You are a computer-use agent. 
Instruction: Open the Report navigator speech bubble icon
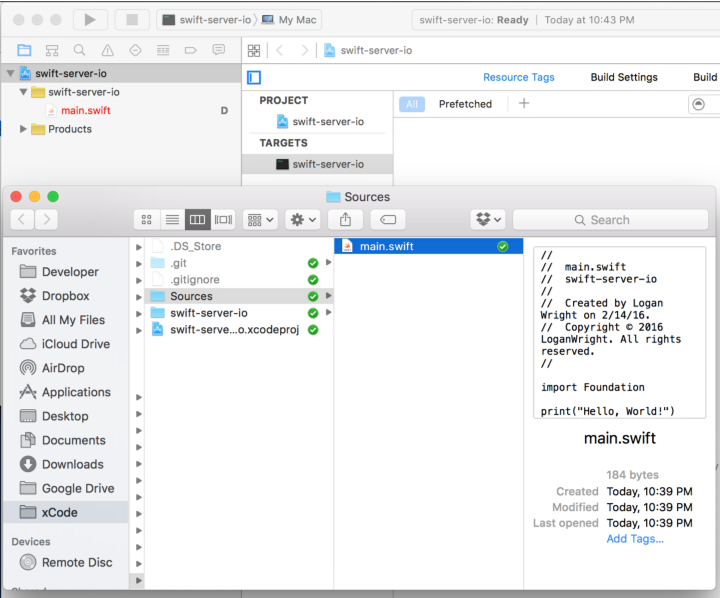click(219, 50)
